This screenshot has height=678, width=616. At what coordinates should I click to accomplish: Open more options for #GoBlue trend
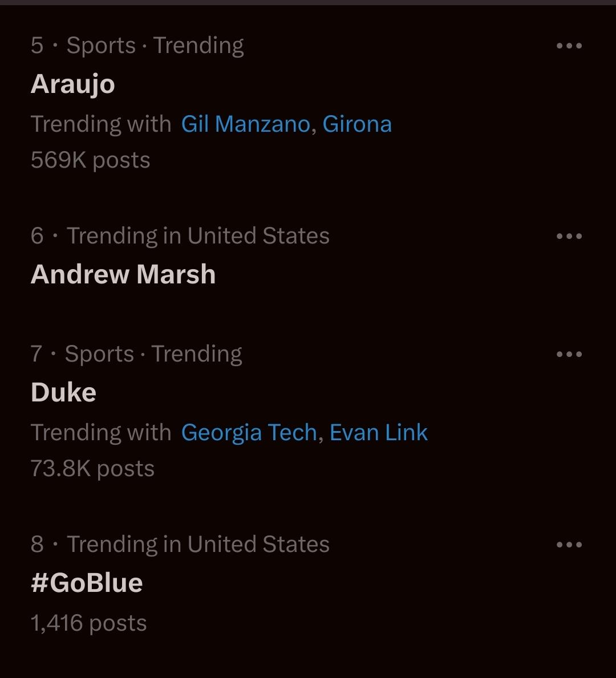tap(569, 545)
